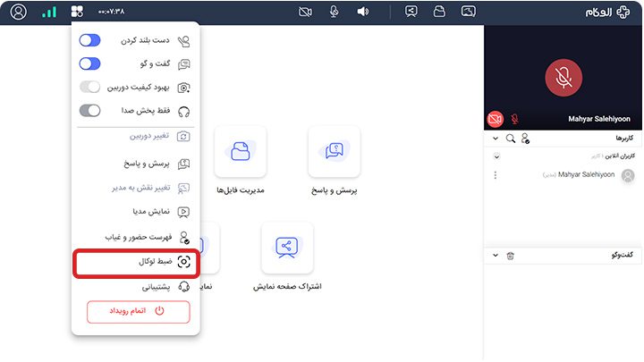Toggle camera quality improvement switch

point(90,87)
